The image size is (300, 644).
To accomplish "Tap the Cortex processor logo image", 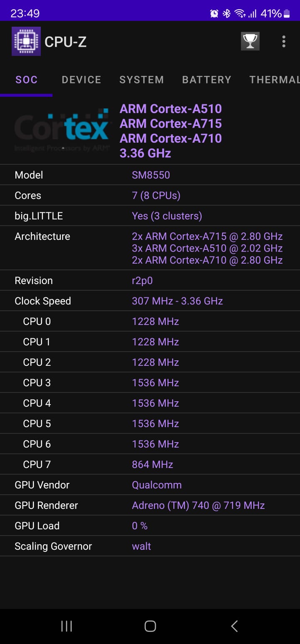I will pos(62,130).
